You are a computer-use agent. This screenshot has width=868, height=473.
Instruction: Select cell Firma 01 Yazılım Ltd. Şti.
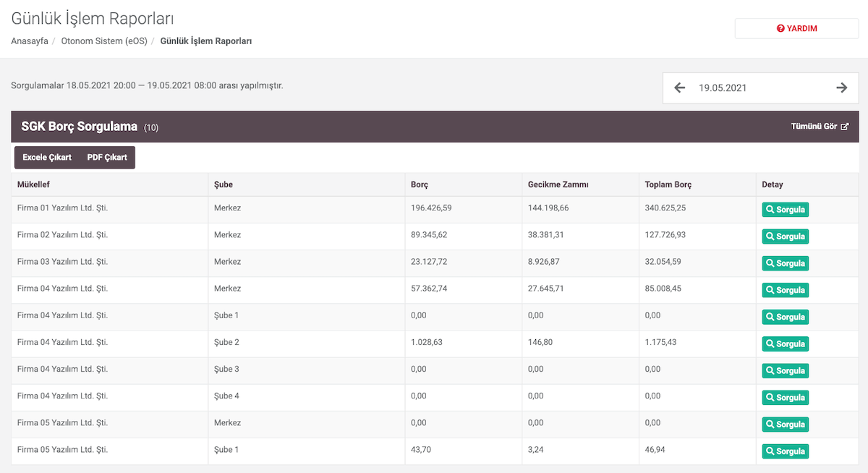(x=62, y=208)
